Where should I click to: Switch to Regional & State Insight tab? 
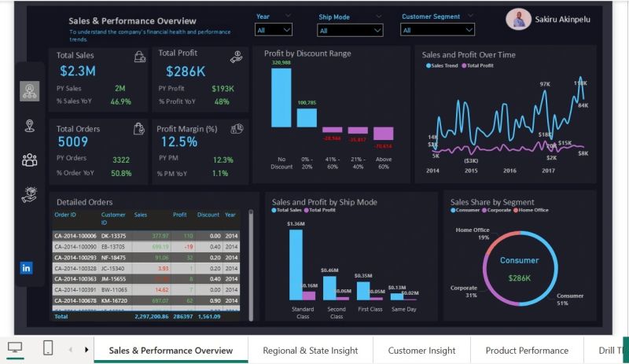point(311,351)
